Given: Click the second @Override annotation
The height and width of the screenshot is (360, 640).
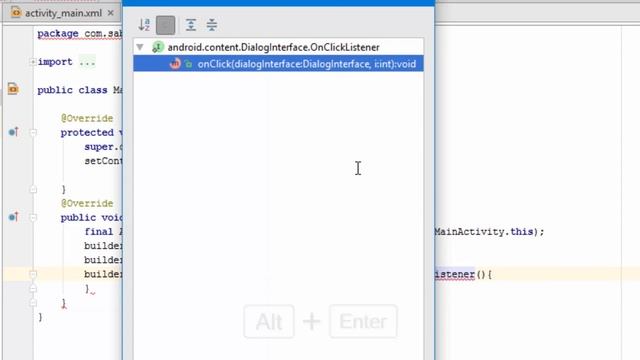Looking at the screenshot, I should (x=87, y=203).
